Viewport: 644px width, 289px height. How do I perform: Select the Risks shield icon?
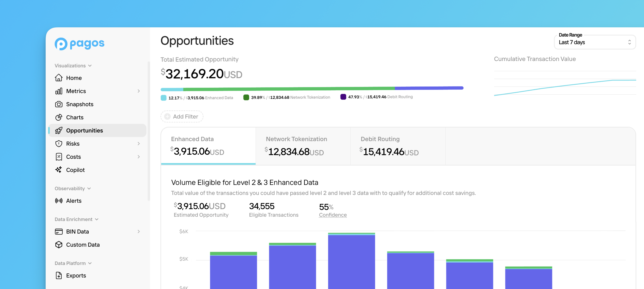tap(59, 144)
